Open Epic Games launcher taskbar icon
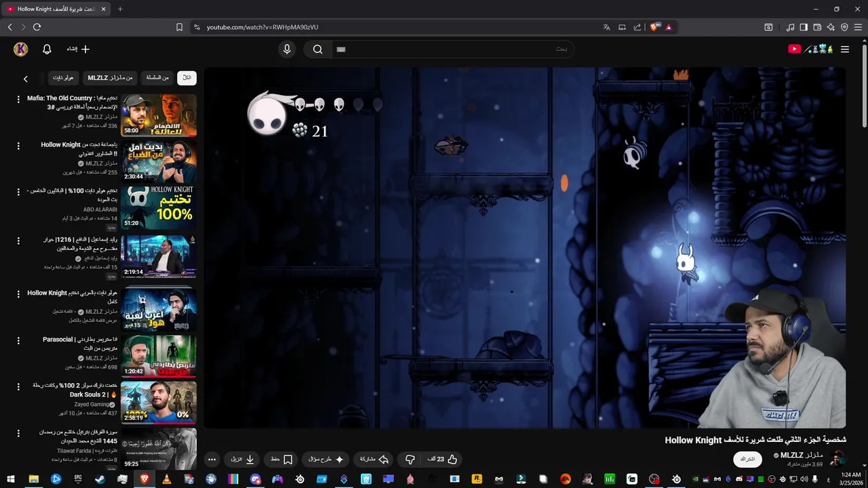This screenshot has width=868, height=488. tap(78, 479)
